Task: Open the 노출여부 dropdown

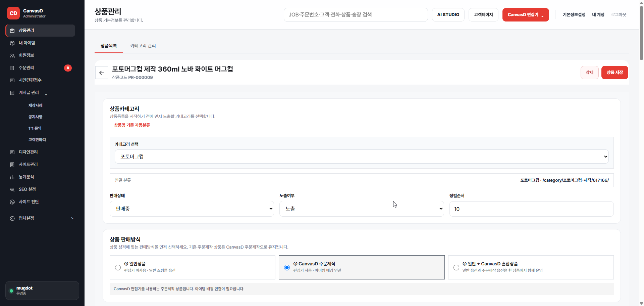Action: [x=362, y=209]
